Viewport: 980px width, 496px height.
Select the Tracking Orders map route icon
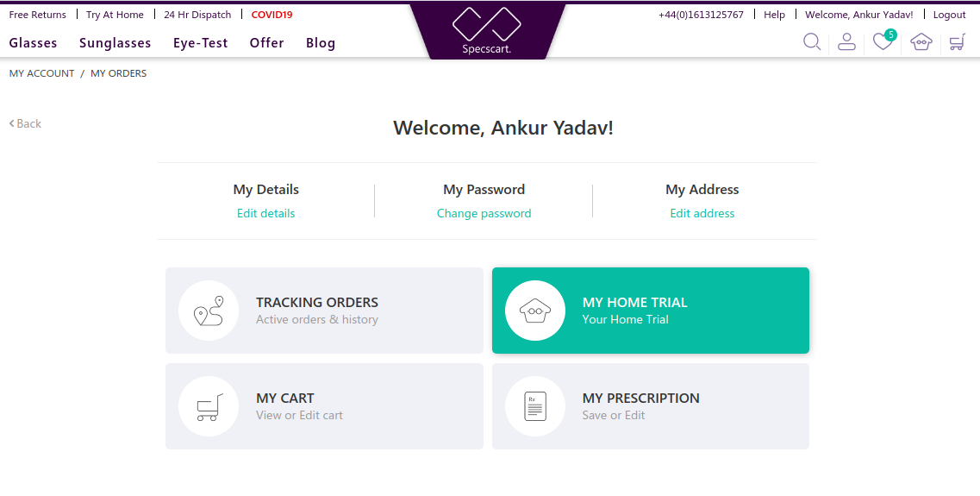pyautogui.click(x=208, y=311)
